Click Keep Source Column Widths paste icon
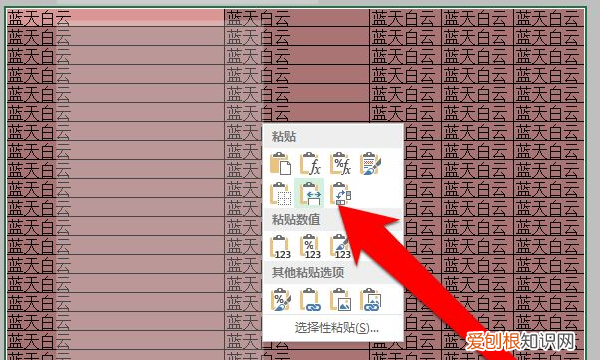Image resolution: width=600 pixels, height=360 pixels. 310,193
